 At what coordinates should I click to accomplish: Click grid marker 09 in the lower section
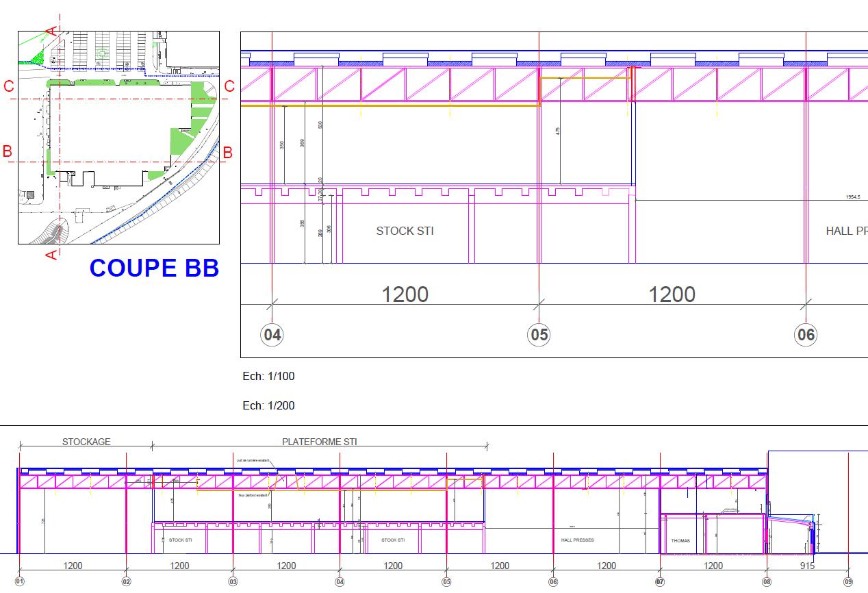[x=848, y=582]
